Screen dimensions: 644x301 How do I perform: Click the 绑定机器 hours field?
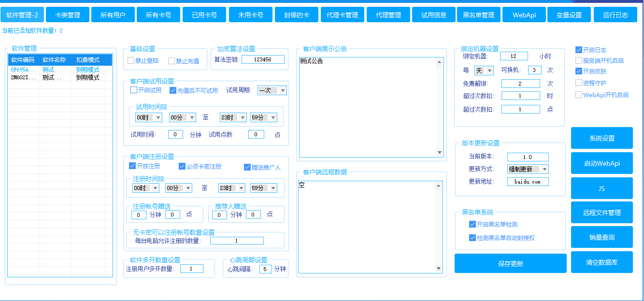[514, 56]
